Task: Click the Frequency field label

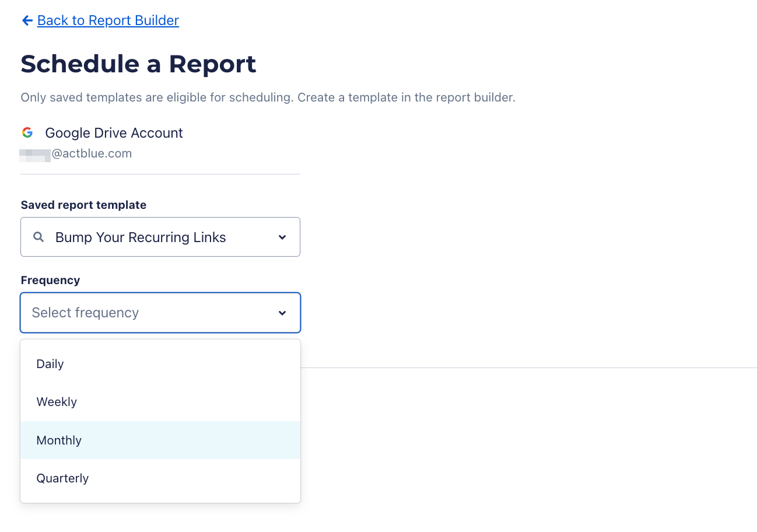Action: point(50,280)
